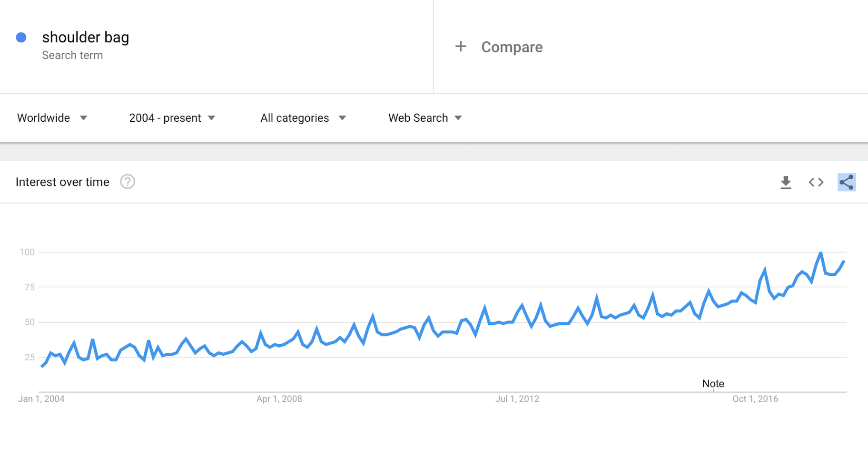
Task: Open the 2004 - present date range dropdown
Action: tap(172, 118)
